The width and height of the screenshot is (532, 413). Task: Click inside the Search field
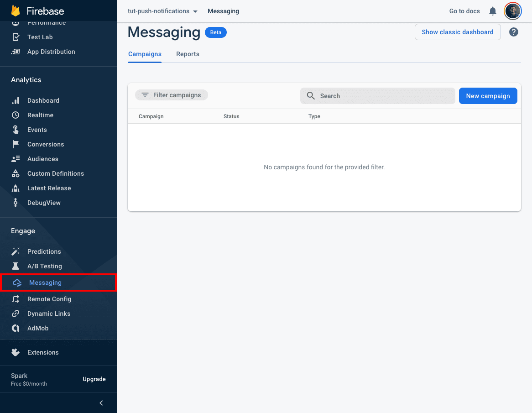[x=377, y=96]
